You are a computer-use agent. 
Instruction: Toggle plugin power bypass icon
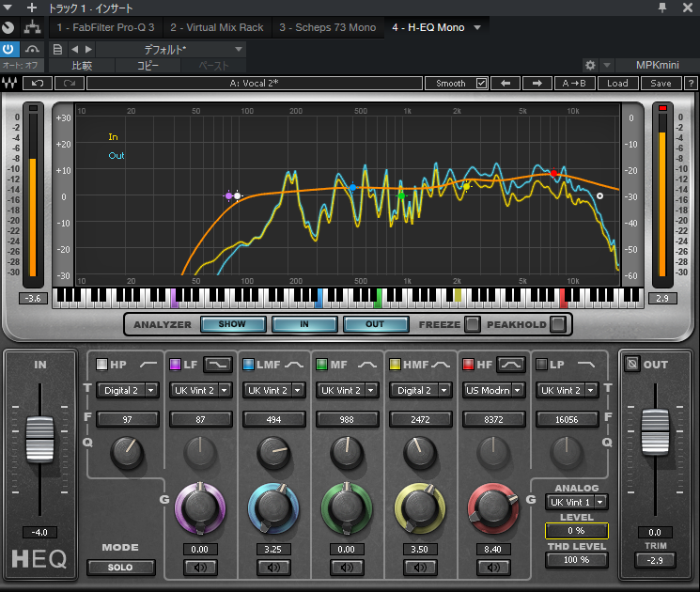pos(9,49)
